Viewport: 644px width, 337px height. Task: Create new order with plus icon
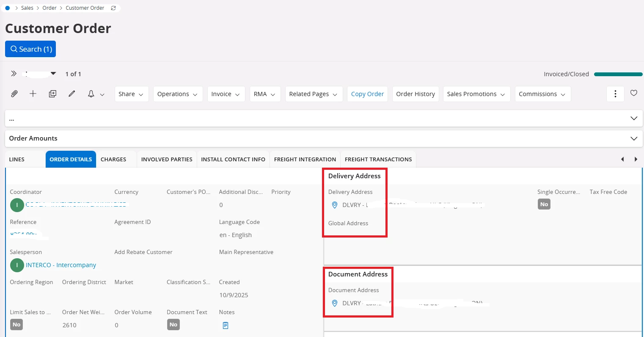pos(33,94)
